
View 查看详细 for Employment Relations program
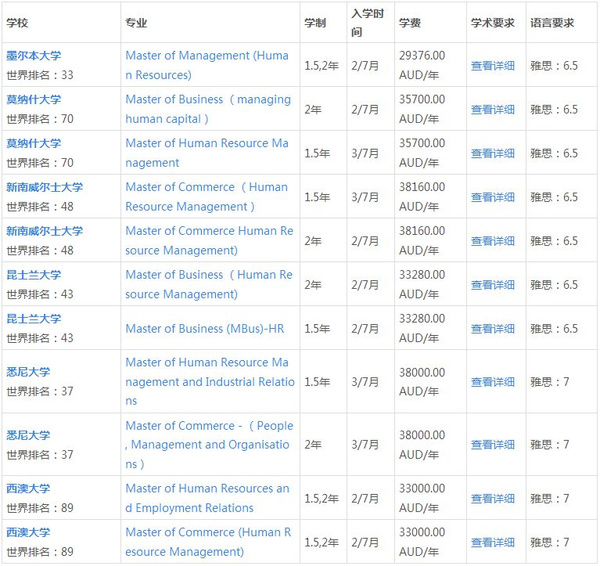(492, 499)
